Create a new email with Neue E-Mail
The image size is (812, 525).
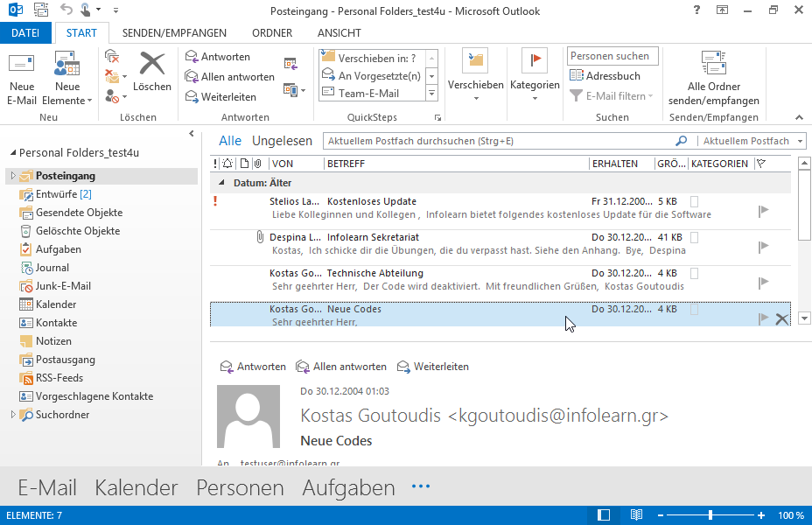point(22,80)
